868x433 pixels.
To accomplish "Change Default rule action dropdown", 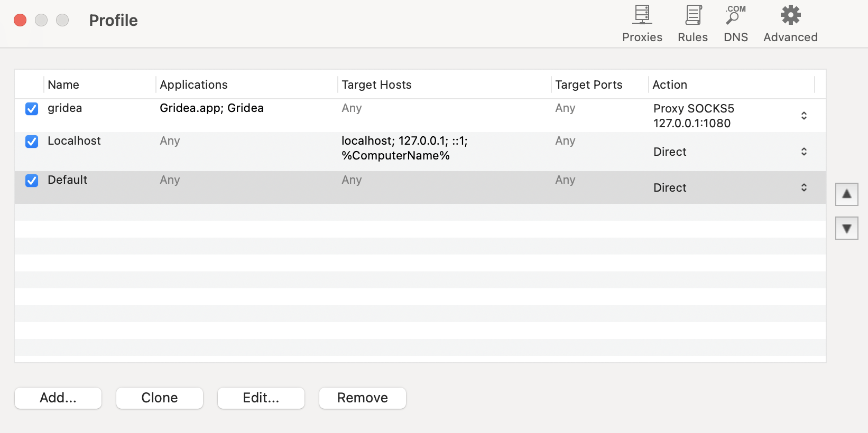I will (x=804, y=187).
